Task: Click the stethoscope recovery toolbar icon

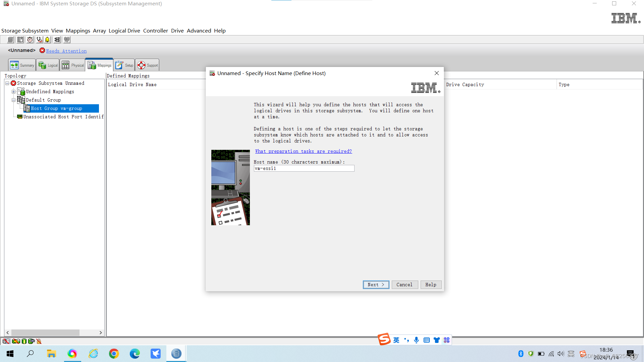Action: [x=39, y=40]
